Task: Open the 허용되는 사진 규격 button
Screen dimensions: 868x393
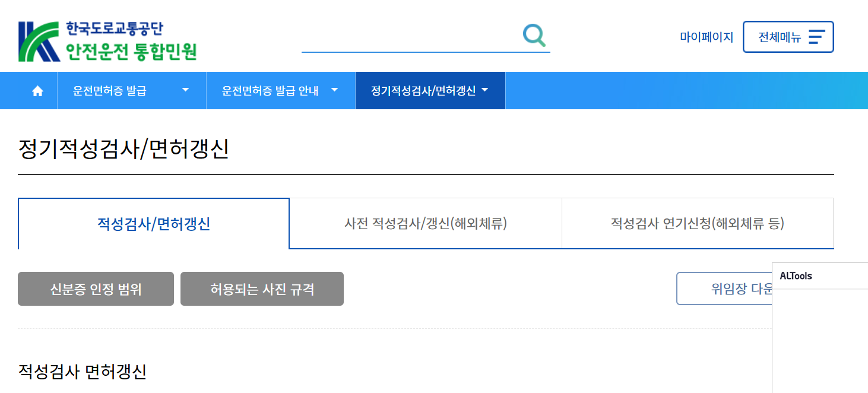Action: (x=262, y=289)
